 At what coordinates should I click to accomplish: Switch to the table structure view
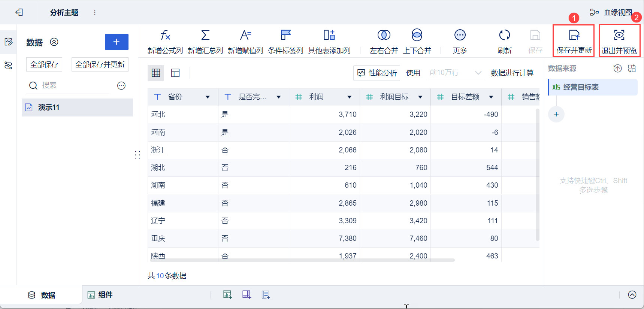point(175,73)
